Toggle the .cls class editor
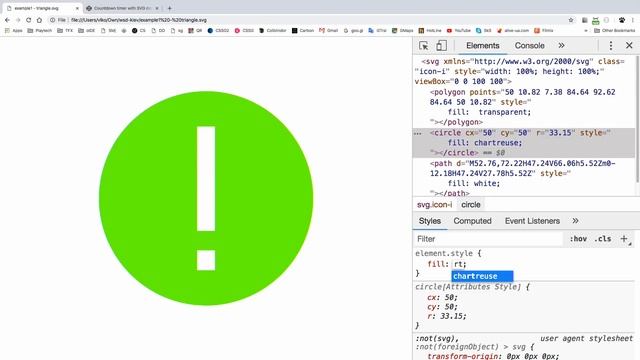640x360 pixels. click(x=602, y=239)
